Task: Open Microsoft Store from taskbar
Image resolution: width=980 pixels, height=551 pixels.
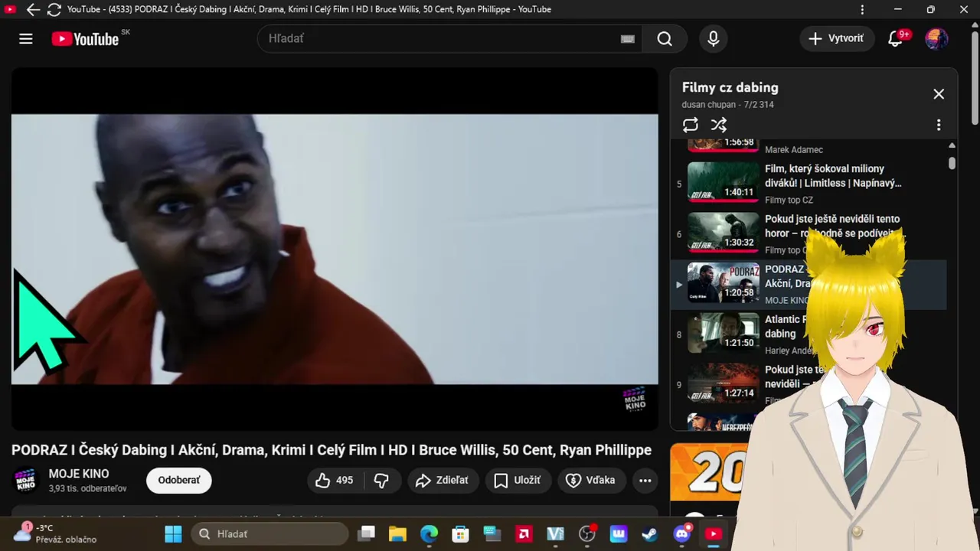Action: point(460,533)
